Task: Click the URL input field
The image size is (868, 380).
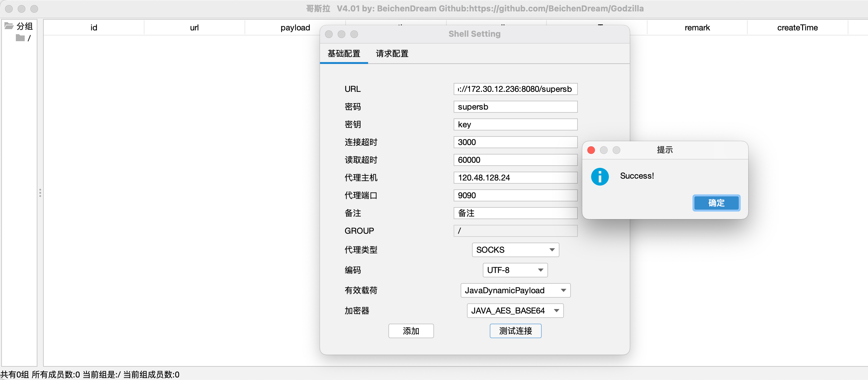Action: coord(515,89)
